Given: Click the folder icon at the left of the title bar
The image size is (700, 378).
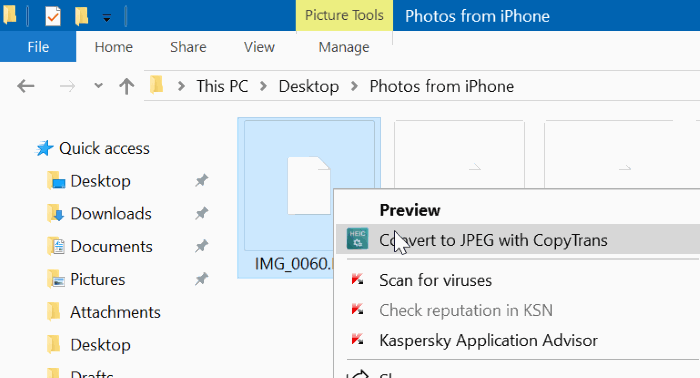Looking at the screenshot, I should (10, 14).
